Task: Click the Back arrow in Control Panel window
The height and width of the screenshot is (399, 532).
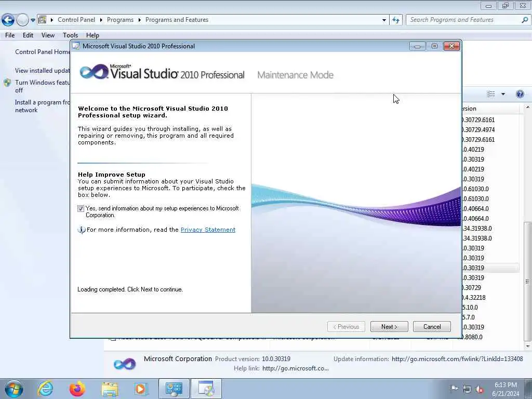Action: point(8,20)
